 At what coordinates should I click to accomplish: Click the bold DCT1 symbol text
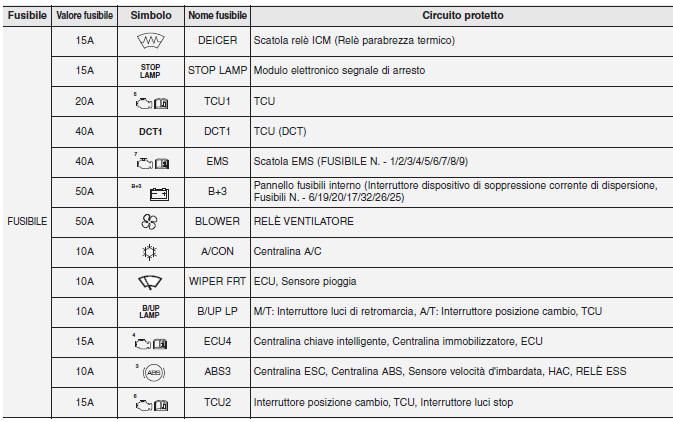click(x=150, y=131)
